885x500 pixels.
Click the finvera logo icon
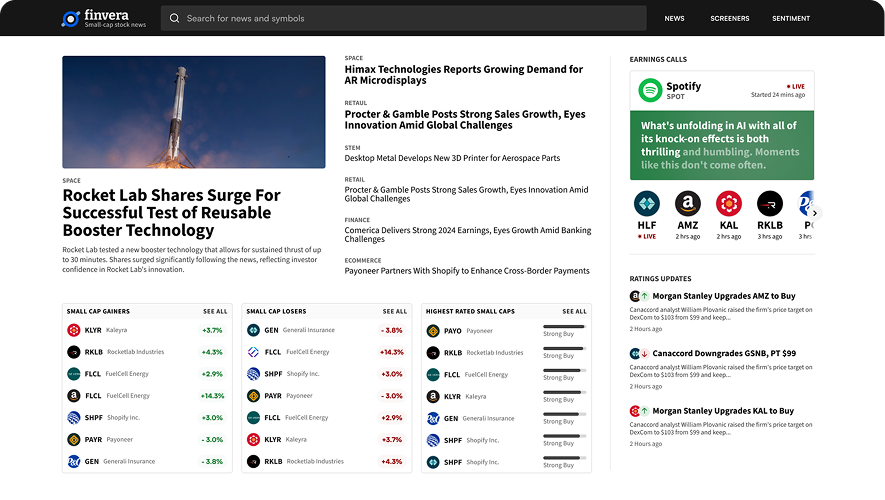(71, 19)
